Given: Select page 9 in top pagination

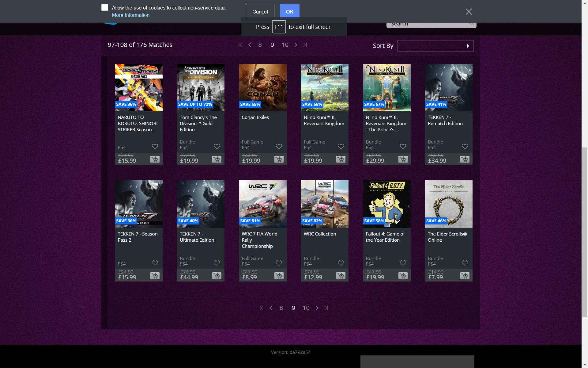Looking at the screenshot, I should click(272, 45).
